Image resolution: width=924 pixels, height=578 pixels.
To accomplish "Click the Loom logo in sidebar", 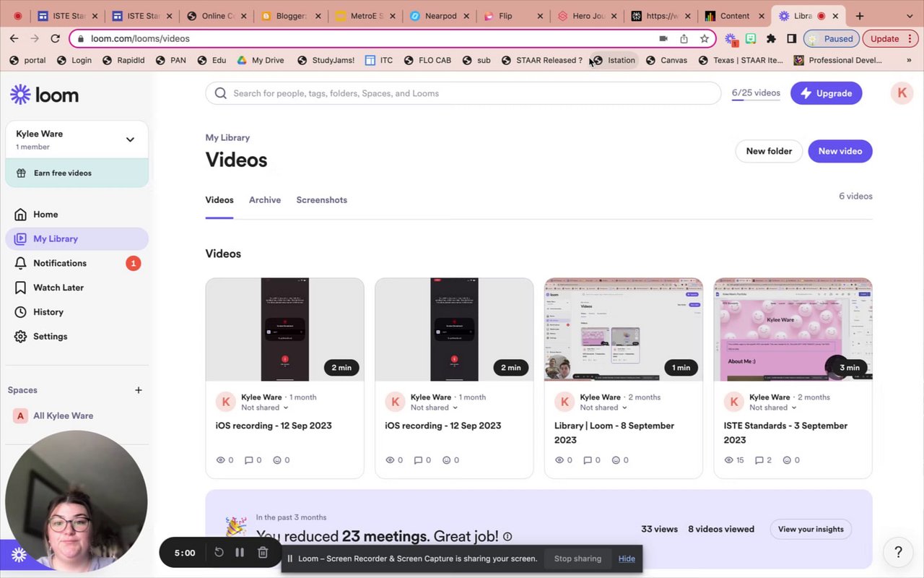I will click(44, 95).
